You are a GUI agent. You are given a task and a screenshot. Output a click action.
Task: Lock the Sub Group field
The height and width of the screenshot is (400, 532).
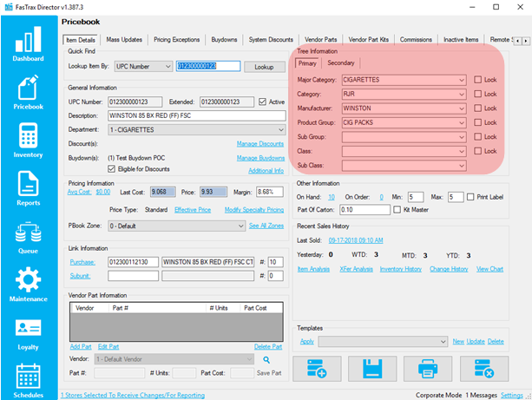(477, 137)
